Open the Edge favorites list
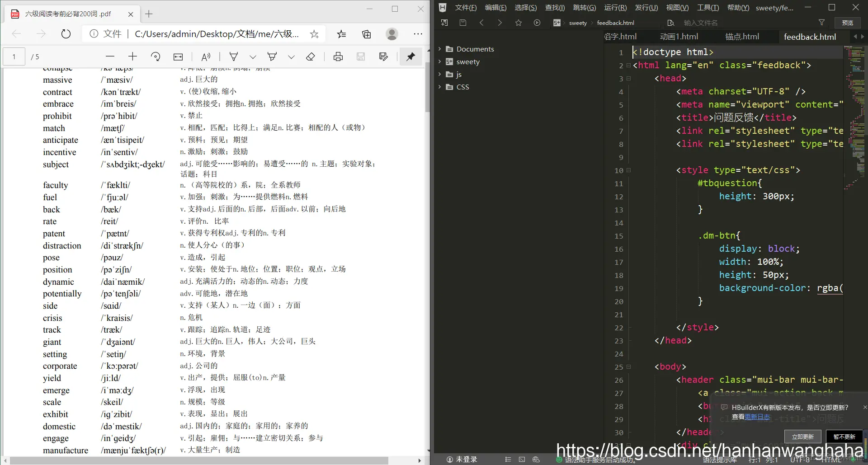Image resolution: width=868 pixels, height=465 pixels. 342,34
